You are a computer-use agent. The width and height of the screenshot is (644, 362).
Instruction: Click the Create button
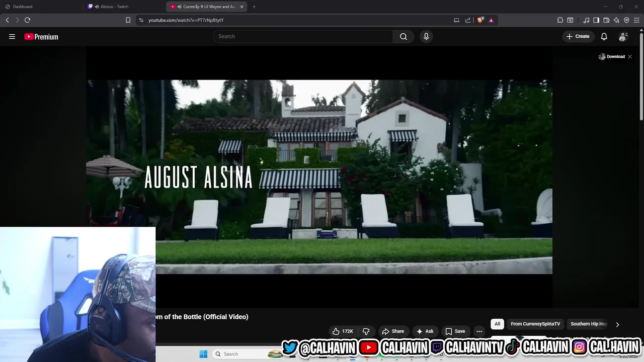(x=578, y=36)
